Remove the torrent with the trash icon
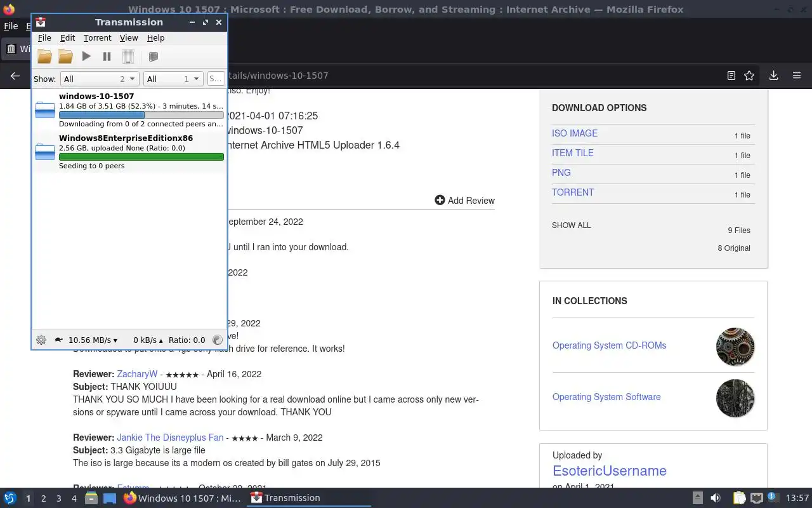Image resolution: width=812 pixels, height=508 pixels. pos(128,57)
